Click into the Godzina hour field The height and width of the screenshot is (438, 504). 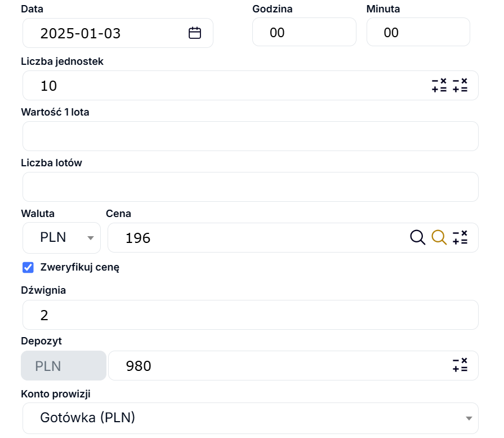[x=304, y=32]
